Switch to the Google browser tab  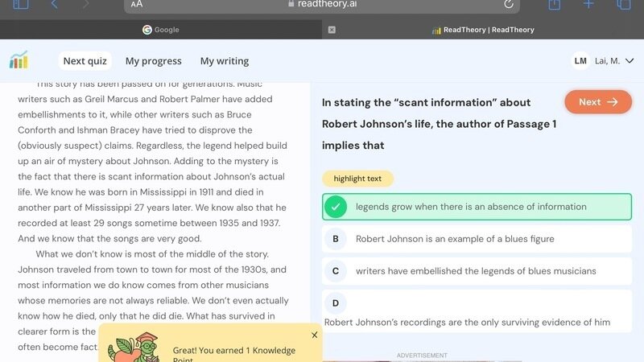161,30
